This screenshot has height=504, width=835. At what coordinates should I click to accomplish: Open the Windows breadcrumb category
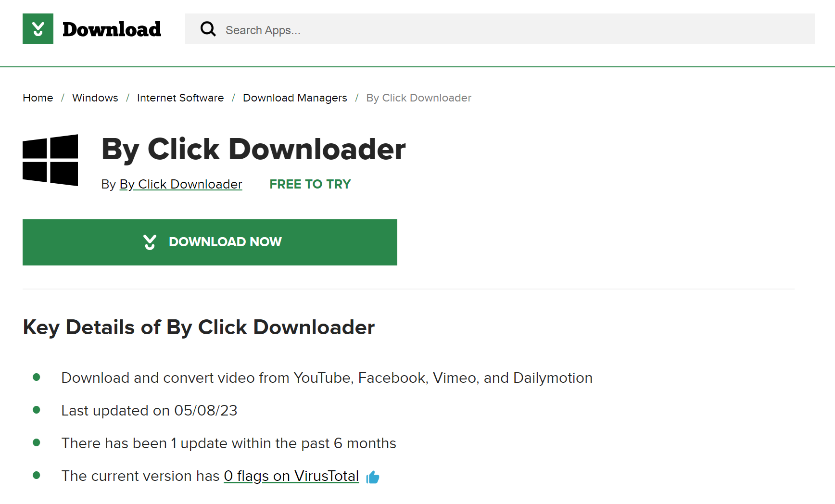click(95, 98)
